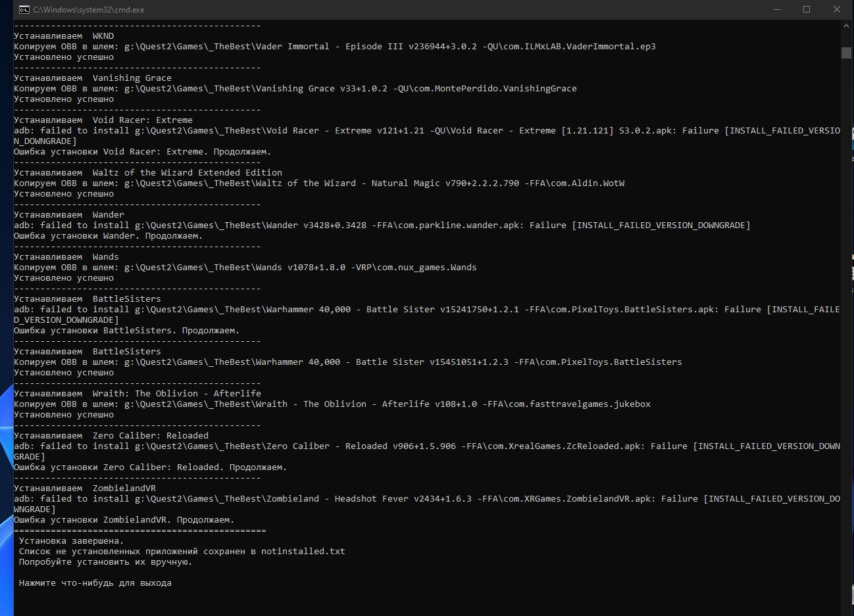Click the line 'Устанавливаем Wander'
The image size is (854, 616).
point(69,215)
